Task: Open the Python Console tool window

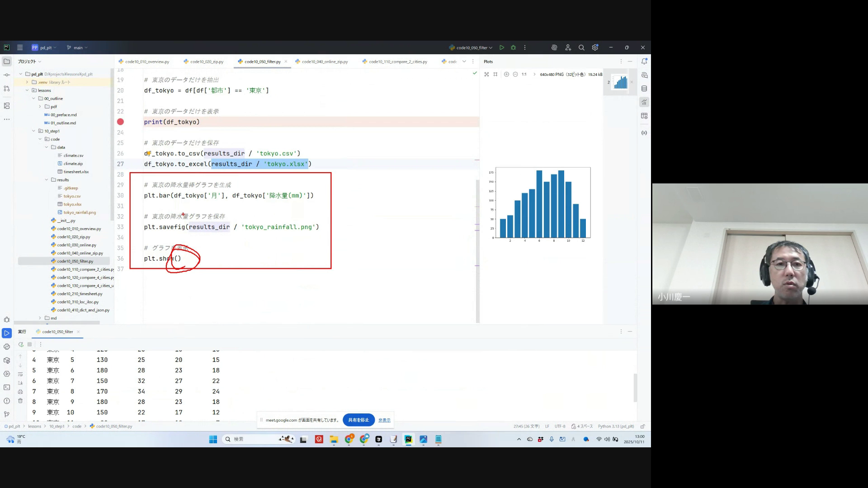Action: click(x=7, y=347)
